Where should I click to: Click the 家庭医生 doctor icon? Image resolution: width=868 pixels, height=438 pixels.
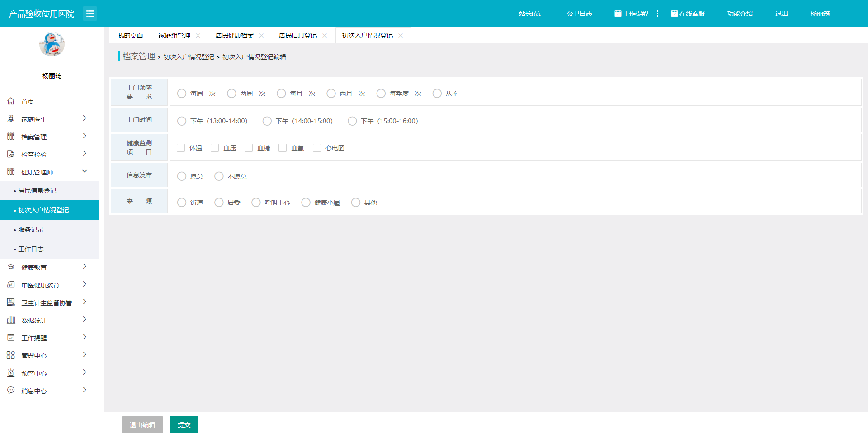coord(11,119)
